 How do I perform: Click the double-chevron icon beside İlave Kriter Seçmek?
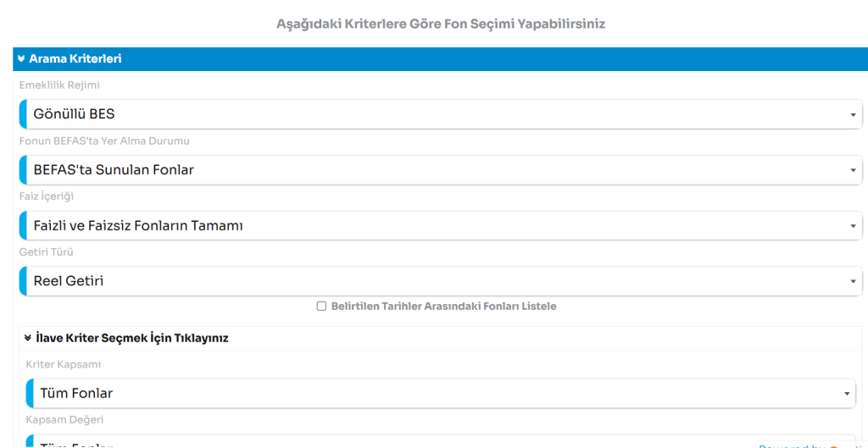28,338
